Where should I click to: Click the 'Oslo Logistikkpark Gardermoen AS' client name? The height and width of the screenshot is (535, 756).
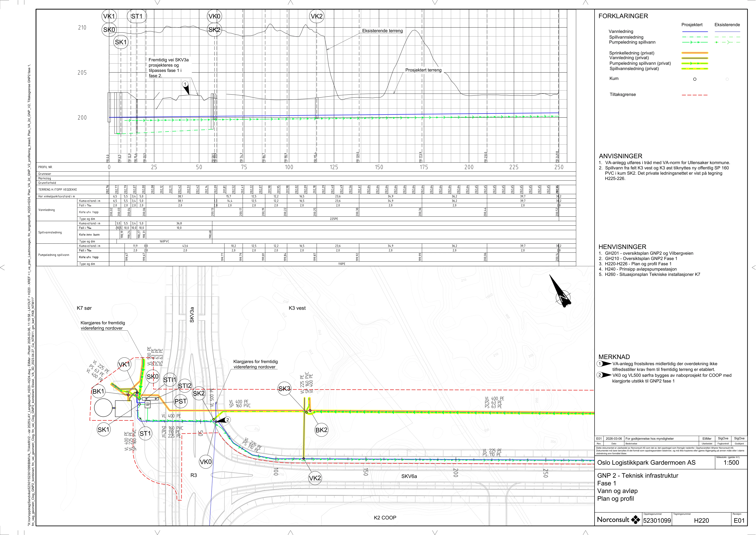[646, 463]
